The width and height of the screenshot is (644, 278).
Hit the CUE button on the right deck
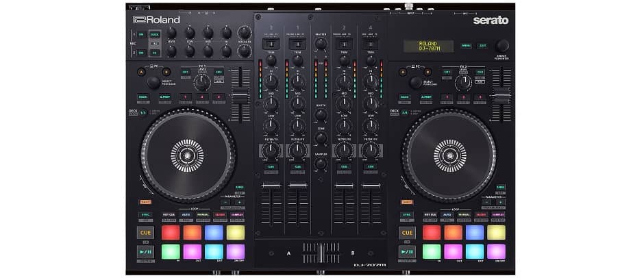pos(407,233)
